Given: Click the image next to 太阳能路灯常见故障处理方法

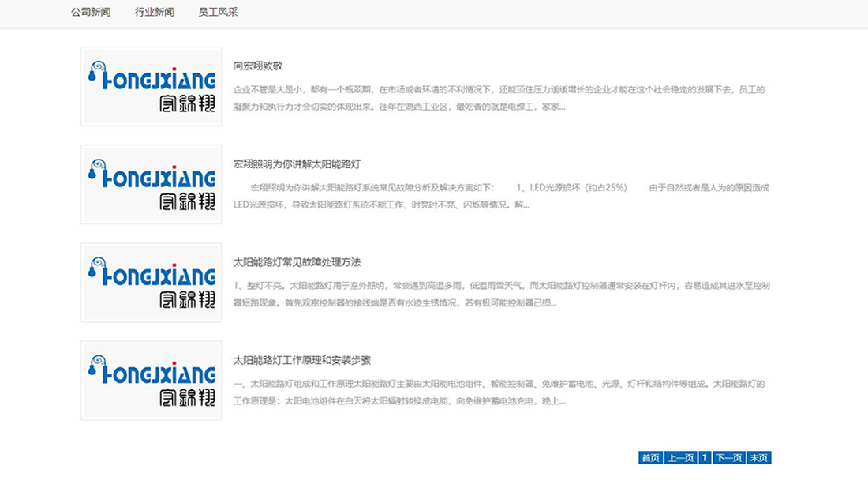Looking at the screenshot, I should pos(151,282).
